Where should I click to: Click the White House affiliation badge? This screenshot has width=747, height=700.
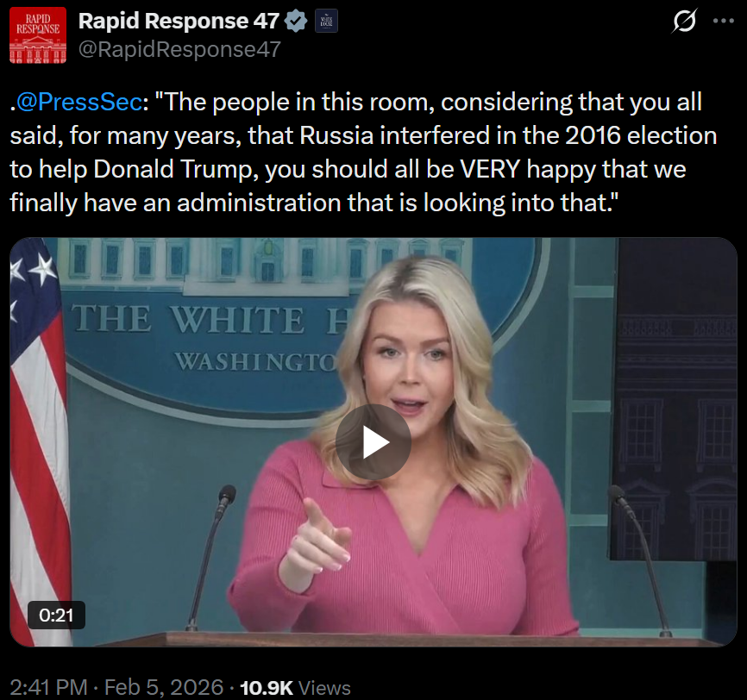[x=326, y=22]
